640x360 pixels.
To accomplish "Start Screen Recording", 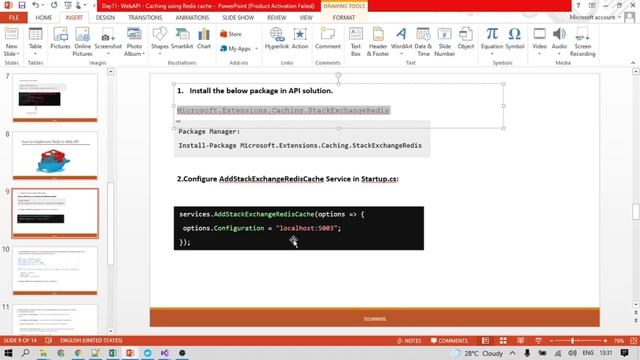I will pyautogui.click(x=582, y=42).
